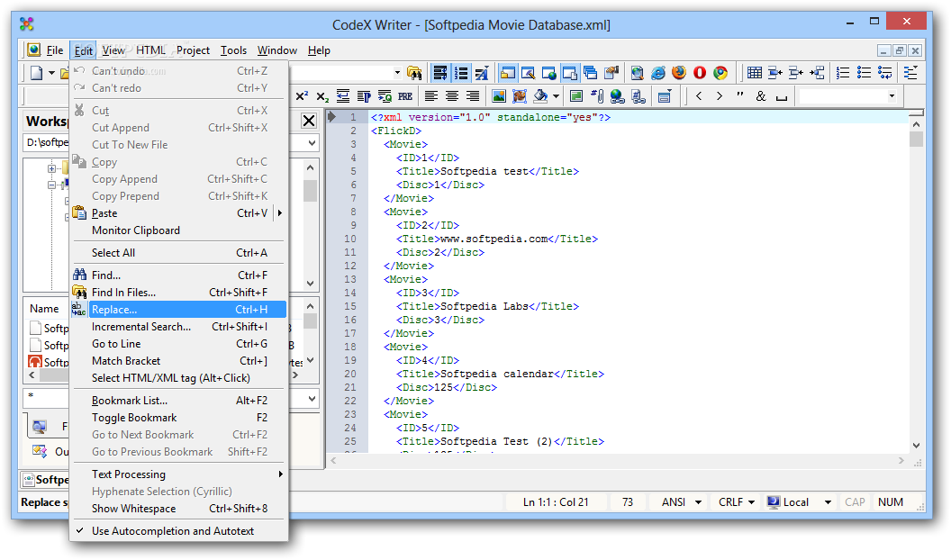This screenshot has width=951, height=560.
Task: Click the hyperlink globe-chain icon
Action: [618, 95]
